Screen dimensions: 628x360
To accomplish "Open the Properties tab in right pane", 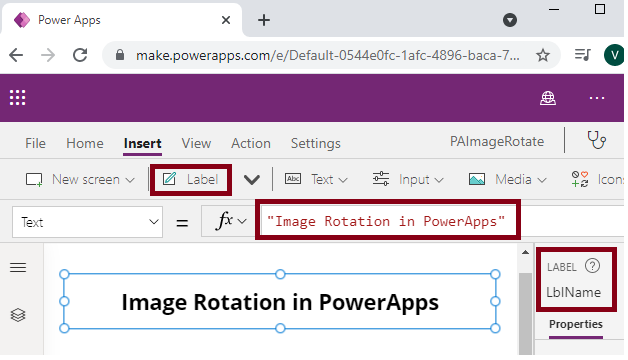I will (576, 324).
